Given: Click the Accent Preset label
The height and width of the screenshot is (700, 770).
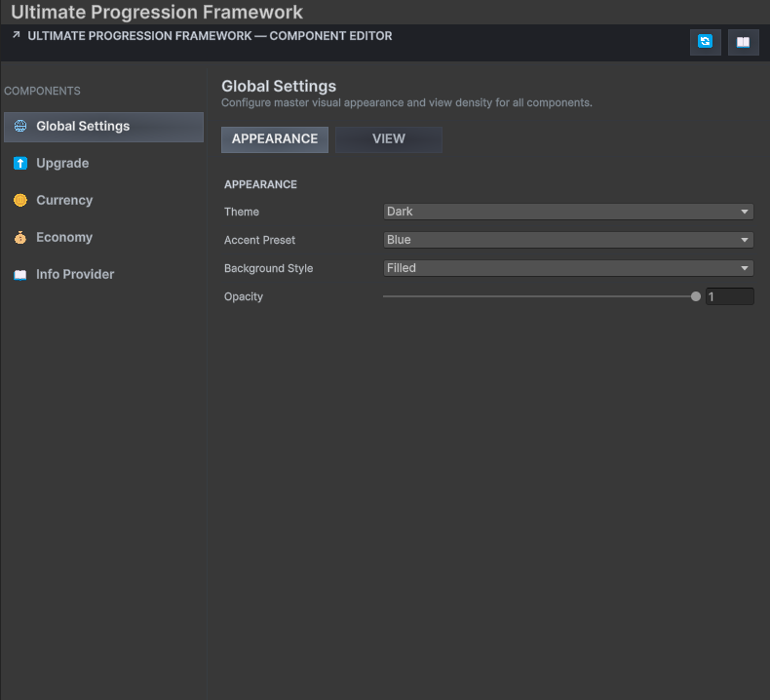Looking at the screenshot, I should pos(260,240).
